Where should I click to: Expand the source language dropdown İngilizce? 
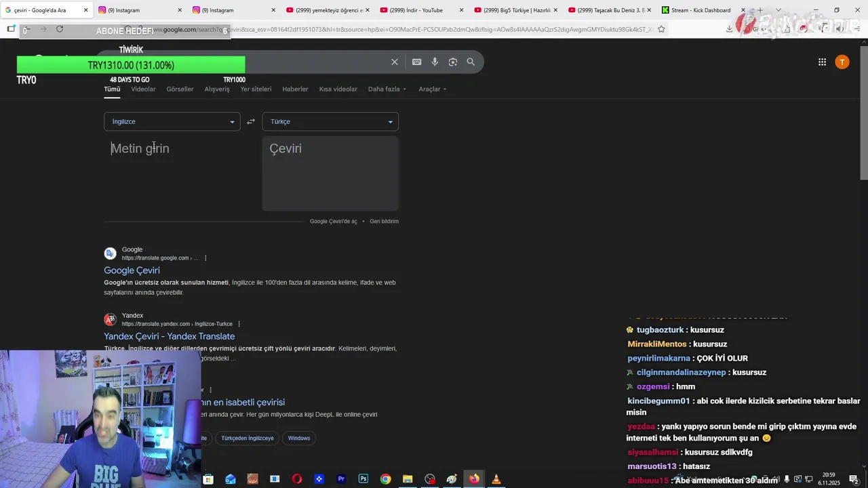(172, 121)
